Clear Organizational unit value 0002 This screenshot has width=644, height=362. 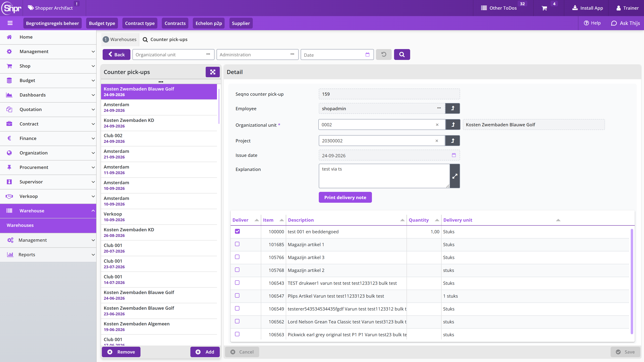(x=437, y=125)
